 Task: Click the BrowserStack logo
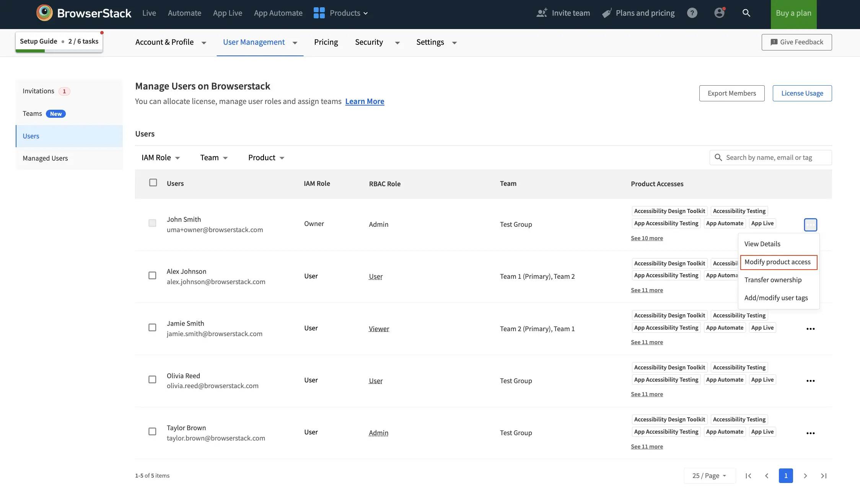click(x=44, y=12)
